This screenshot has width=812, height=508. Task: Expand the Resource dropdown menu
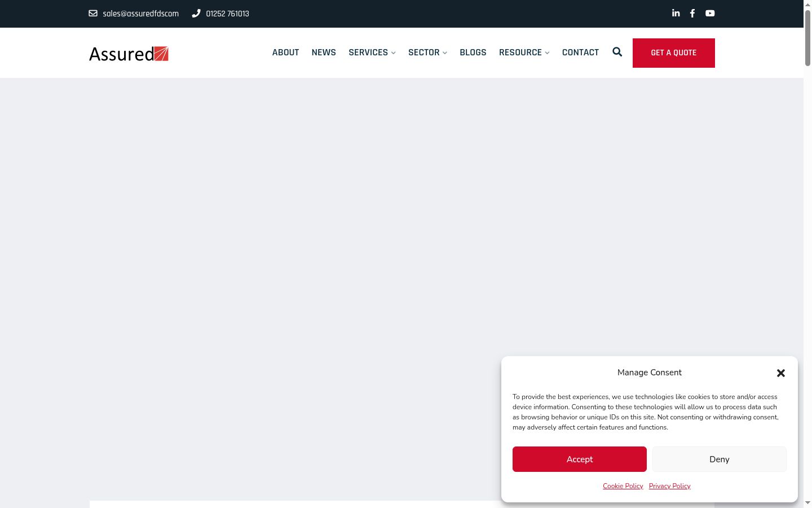point(524,52)
